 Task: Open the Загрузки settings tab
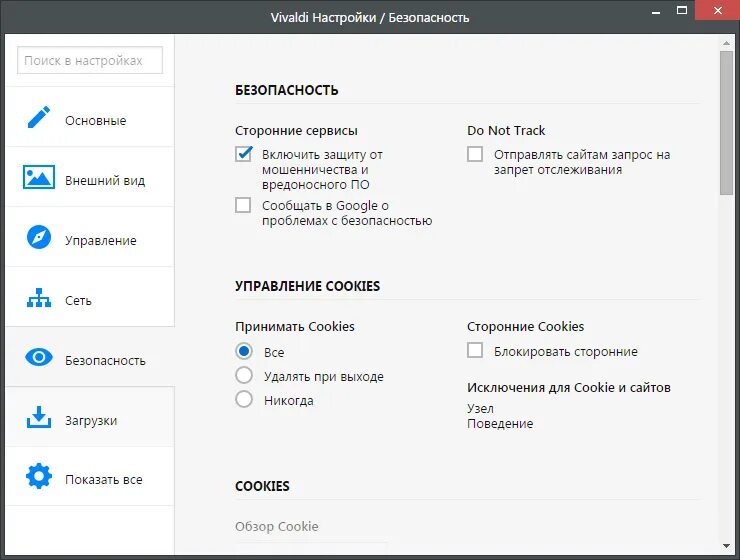tap(90, 417)
